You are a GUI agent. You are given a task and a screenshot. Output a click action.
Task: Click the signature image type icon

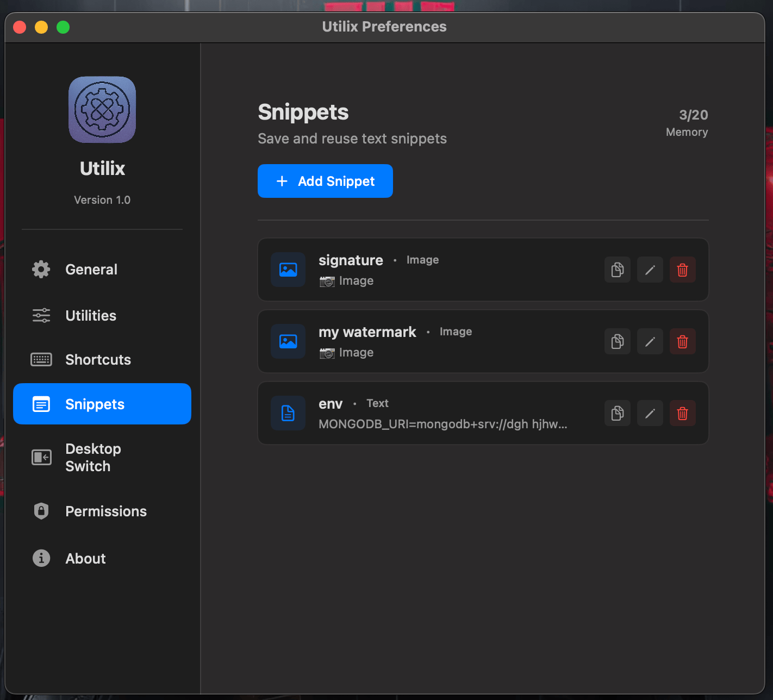(x=288, y=270)
